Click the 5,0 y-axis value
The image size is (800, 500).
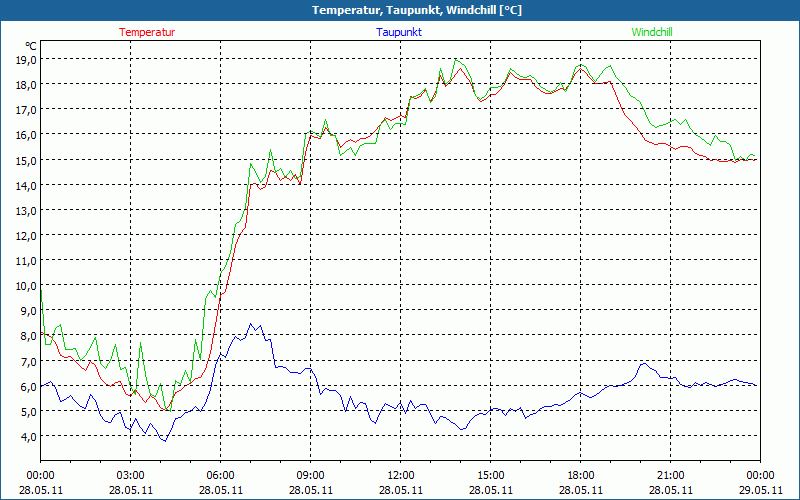(x=29, y=411)
